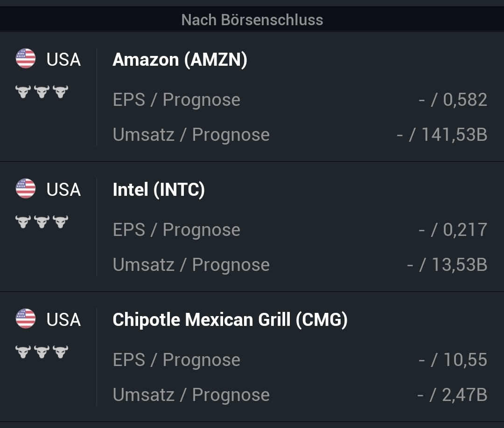Tap the US flag icon beside Amazon
The width and height of the screenshot is (504, 428).
26,59
